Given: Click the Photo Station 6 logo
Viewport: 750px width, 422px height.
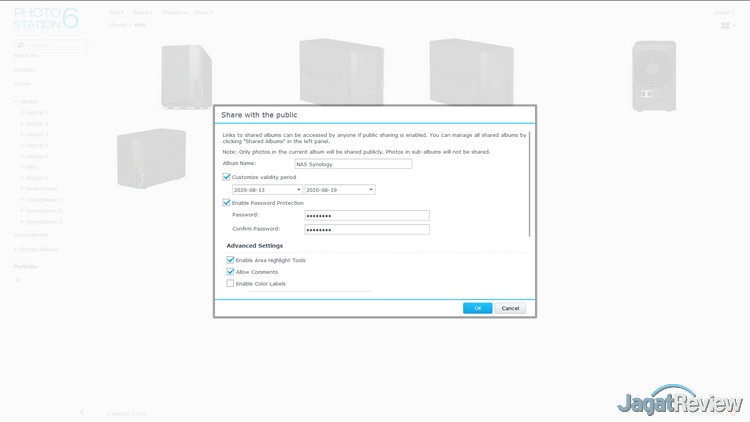Looking at the screenshot, I should (46, 18).
